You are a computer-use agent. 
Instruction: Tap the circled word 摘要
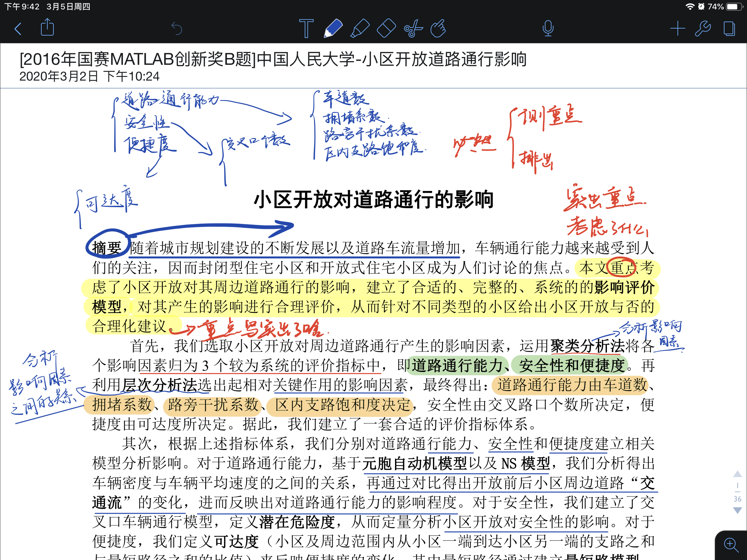(107, 248)
